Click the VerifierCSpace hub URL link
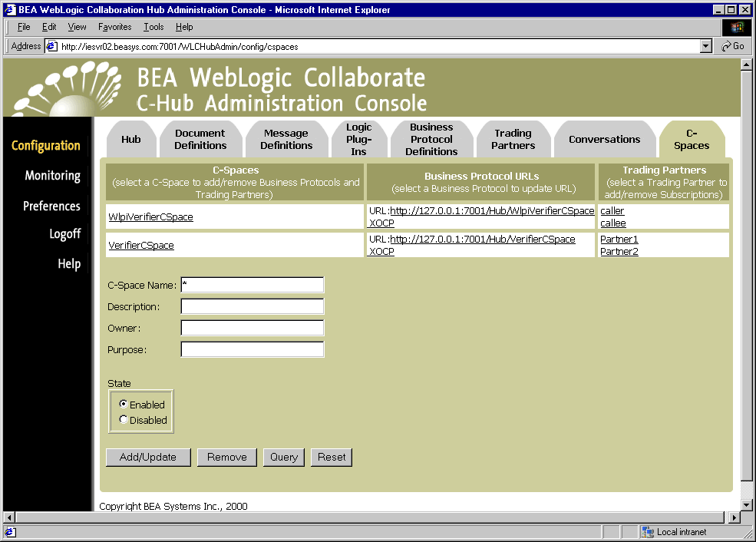The width and height of the screenshot is (756, 542). point(482,240)
